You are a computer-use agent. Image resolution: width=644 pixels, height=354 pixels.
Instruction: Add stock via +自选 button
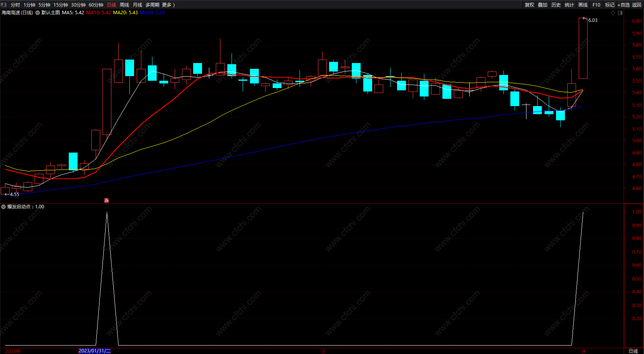[x=624, y=5]
